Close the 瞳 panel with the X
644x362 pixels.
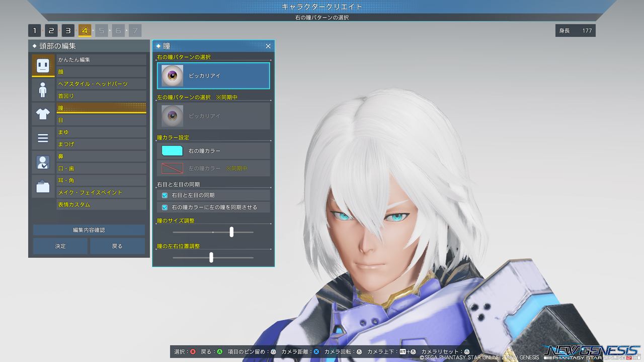point(268,46)
